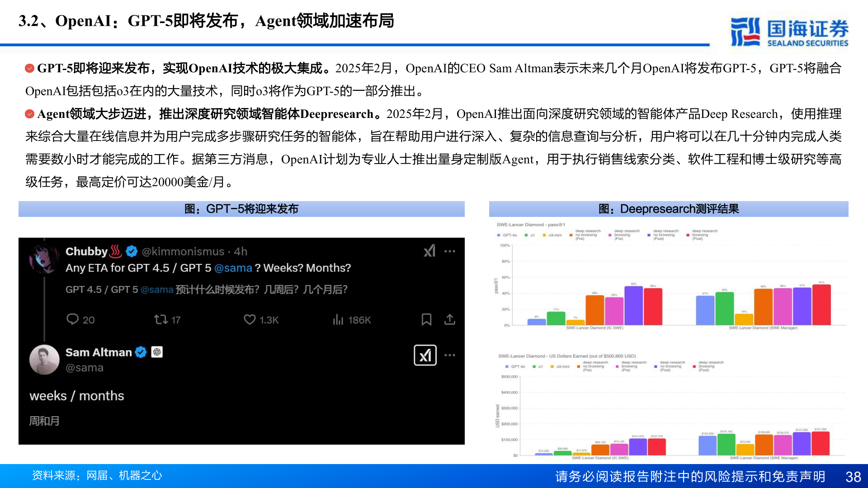Viewport: 868px width, 488px height.
Task: Click the red bullet before GPT-5即将迎来发布
Action: pos(29,68)
